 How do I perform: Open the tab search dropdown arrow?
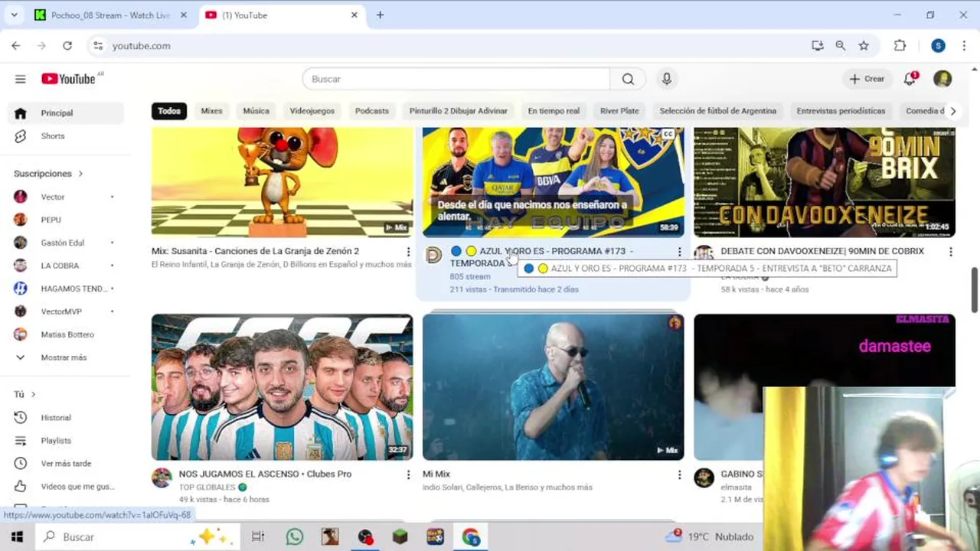click(x=14, y=15)
